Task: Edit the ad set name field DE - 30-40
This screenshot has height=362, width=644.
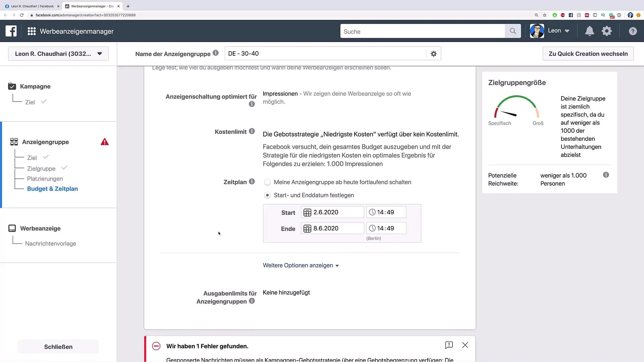Action: click(325, 54)
